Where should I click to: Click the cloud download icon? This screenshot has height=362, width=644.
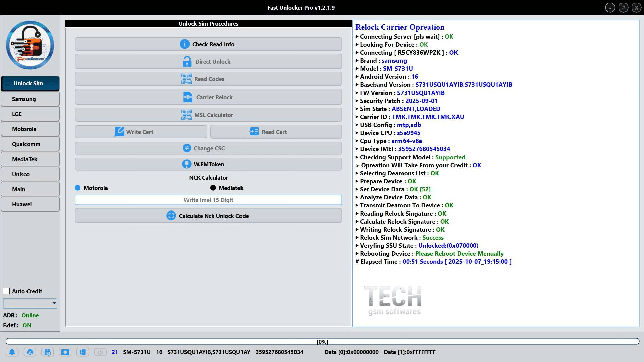pos(30,352)
